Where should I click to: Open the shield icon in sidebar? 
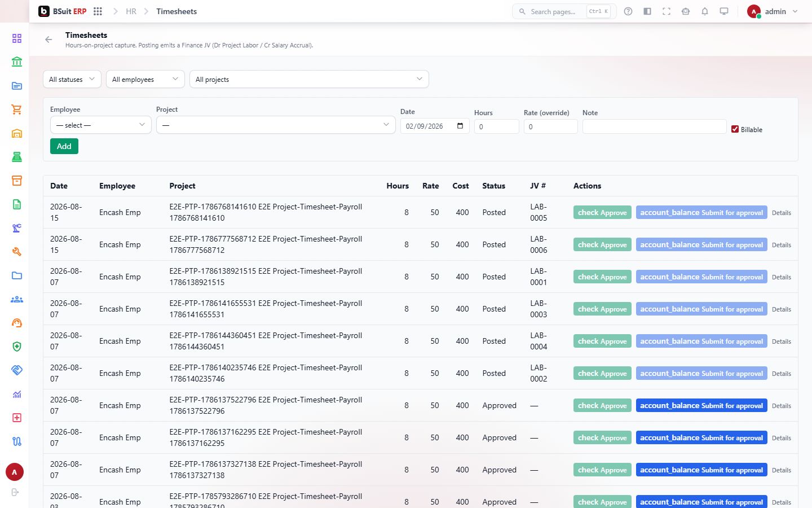pos(17,347)
